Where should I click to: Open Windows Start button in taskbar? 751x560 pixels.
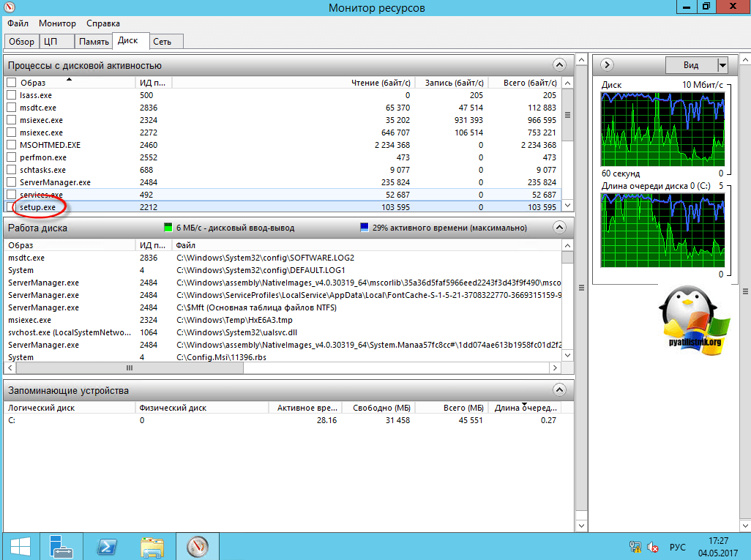(20, 546)
